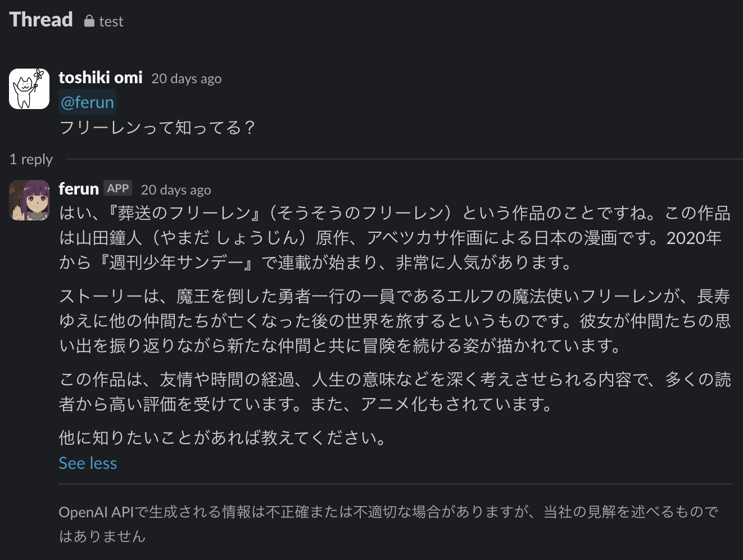743x560 pixels.
Task: Click toshiki omi's cat avatar
Action: point(29,88)
